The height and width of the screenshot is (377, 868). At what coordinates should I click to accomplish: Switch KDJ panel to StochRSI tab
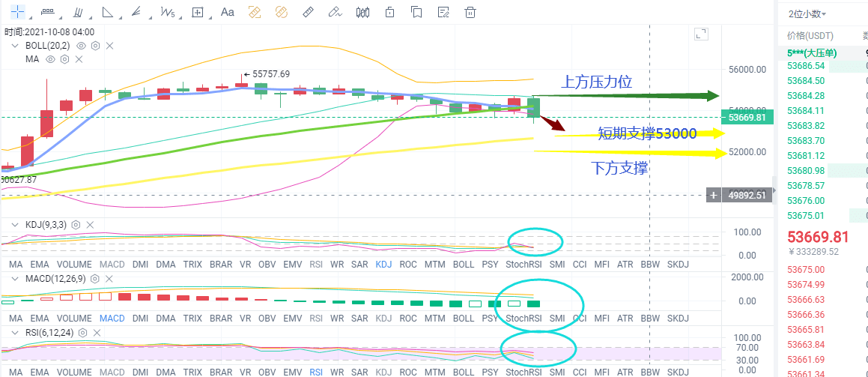[x=523, y=264]
